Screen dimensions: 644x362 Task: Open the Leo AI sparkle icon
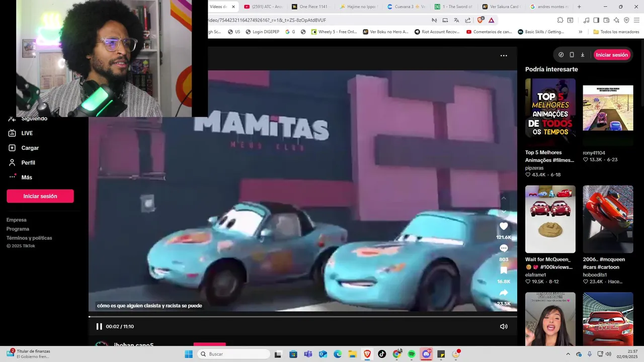[x=616, y=20]
